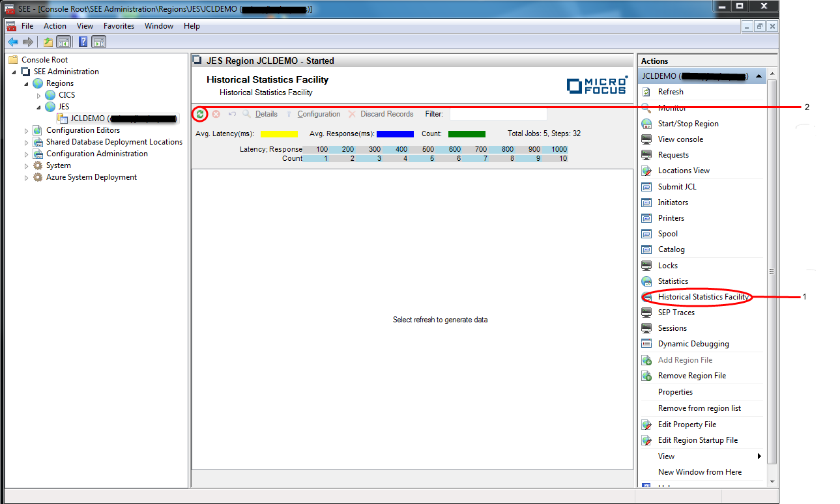Click the blue Avg. Response color swatch
840x504 pixels.
pos(395,134)
